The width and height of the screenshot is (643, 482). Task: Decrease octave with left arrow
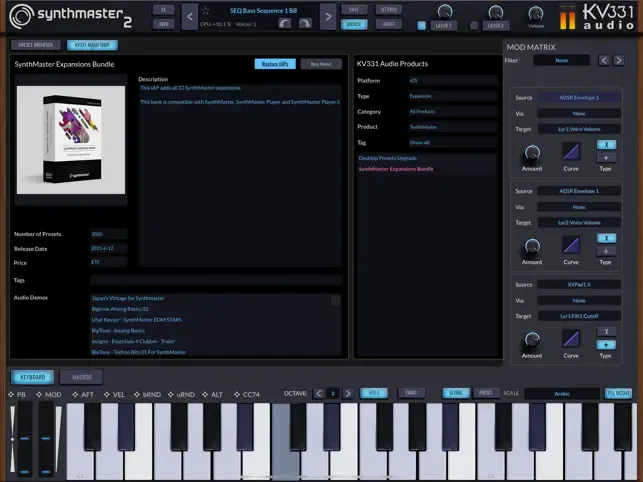coord(319,393)
